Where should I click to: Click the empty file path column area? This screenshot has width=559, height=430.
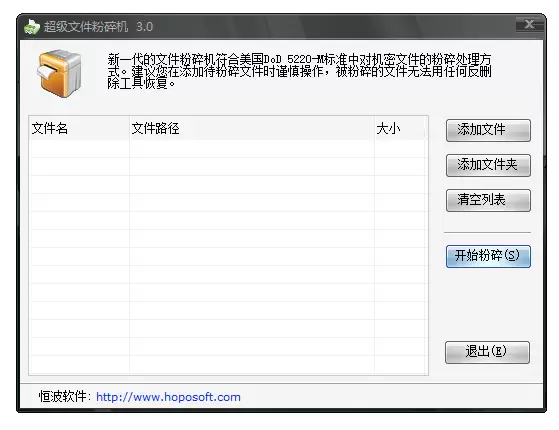(252, 256)
